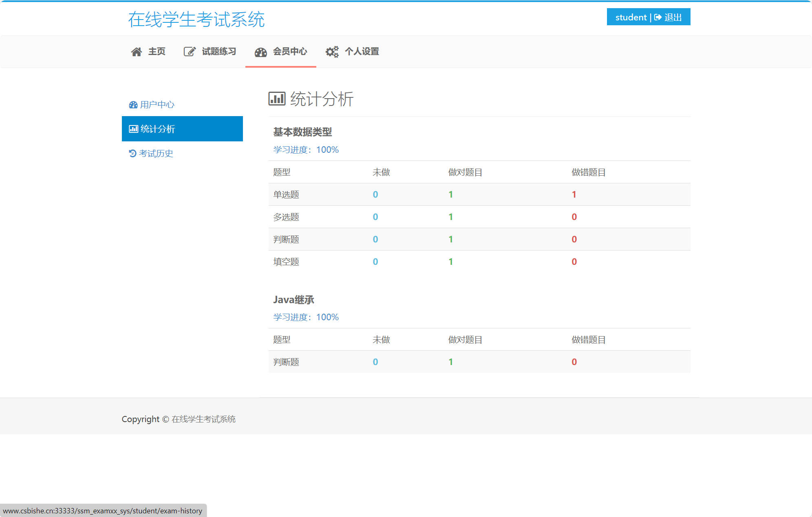Screen dimensions: 812x517
Task: Click the green 1 in 单选题 做对题目 cell
Action: click(x=450, y=194)
